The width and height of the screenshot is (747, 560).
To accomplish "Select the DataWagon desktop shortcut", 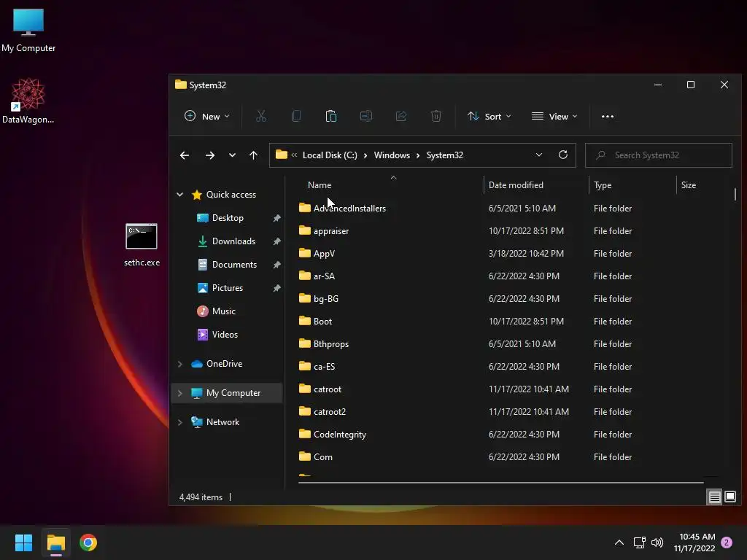I will click(x=28, y=101).
